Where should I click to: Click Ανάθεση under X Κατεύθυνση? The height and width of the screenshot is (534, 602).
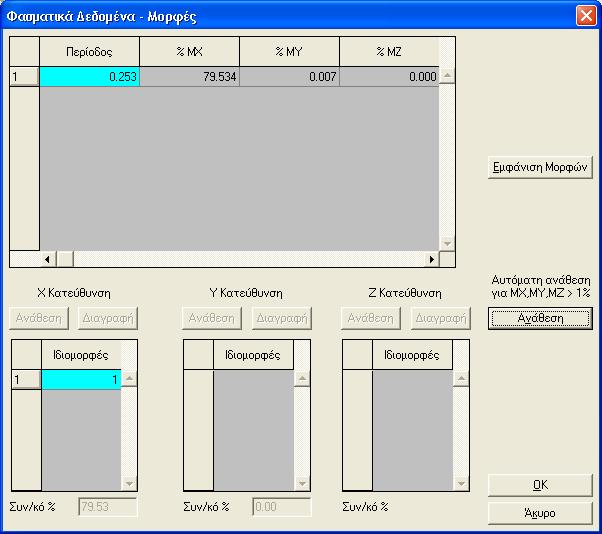pyautogui.click(x=39, y=318)
